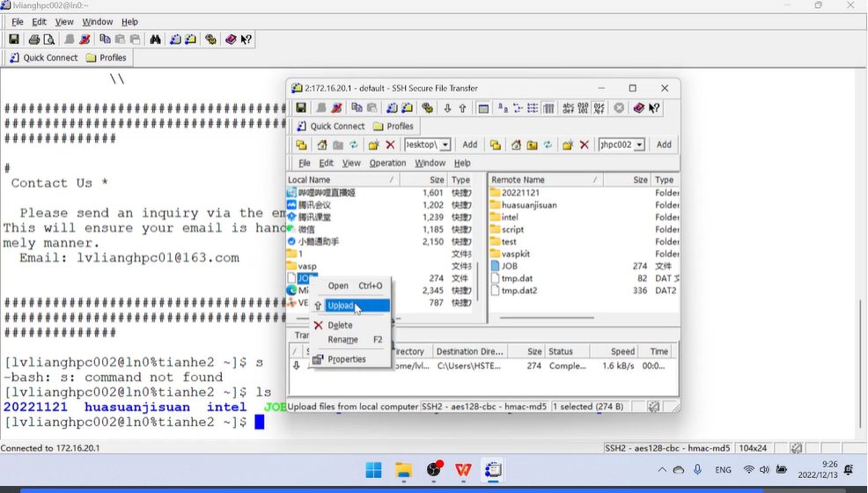Click the binoculars find icon in the terminal toolbar

(155, 40)
